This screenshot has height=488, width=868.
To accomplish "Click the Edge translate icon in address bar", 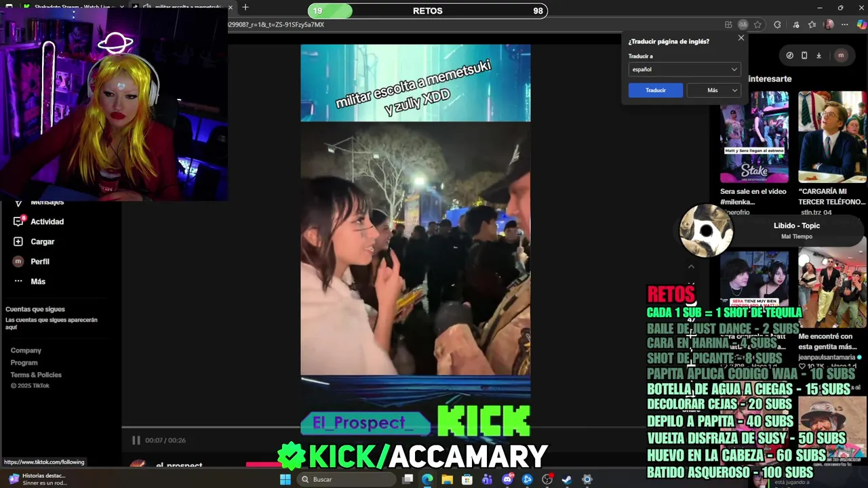I will coord(743,24).
